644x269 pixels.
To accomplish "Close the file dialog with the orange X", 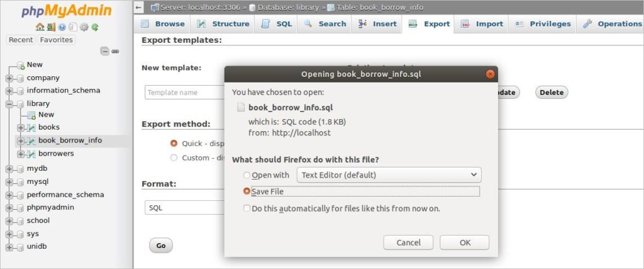I will click(490, 74).
